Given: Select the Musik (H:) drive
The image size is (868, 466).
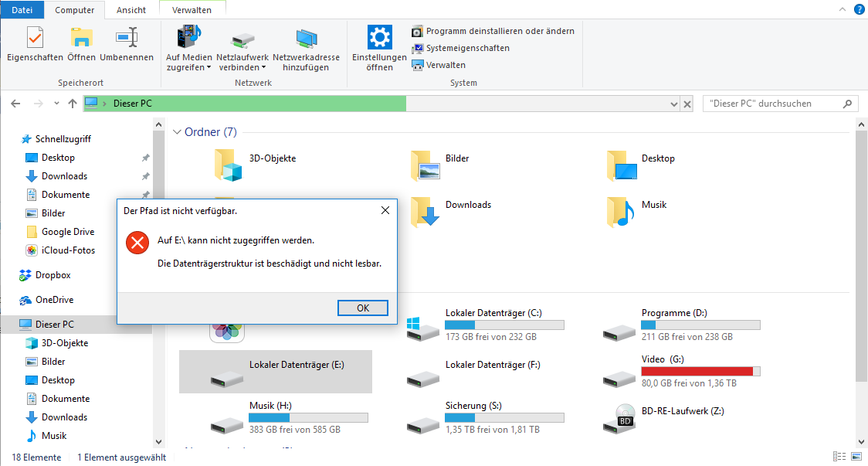Looking at the screenshot, I should pyautogui.click(x=289, y=418).
